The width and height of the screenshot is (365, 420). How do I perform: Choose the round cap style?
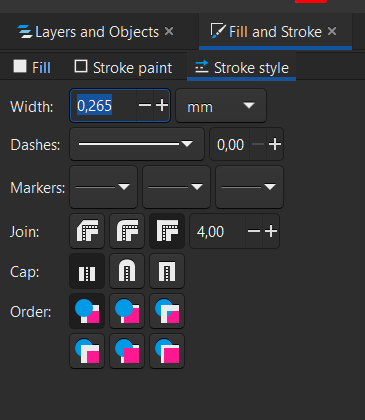pos(127,271)
